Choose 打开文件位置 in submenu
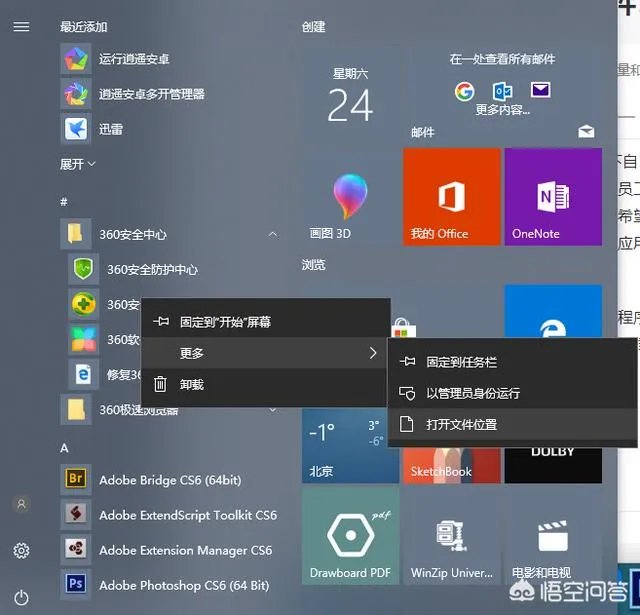This screenshot has width=640, height=615. tap(512, 424)
